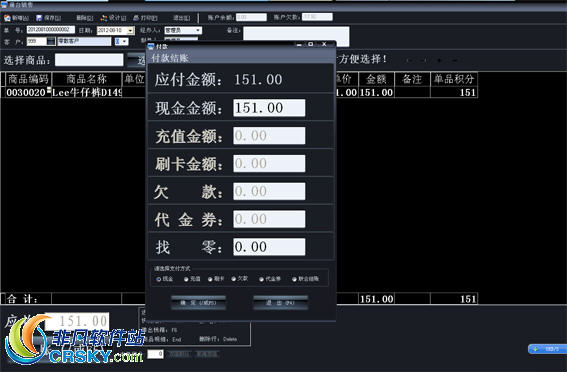The image size is (567, 372).
Task: Click the 找零 change amount field
Action: tap(269, 247)
